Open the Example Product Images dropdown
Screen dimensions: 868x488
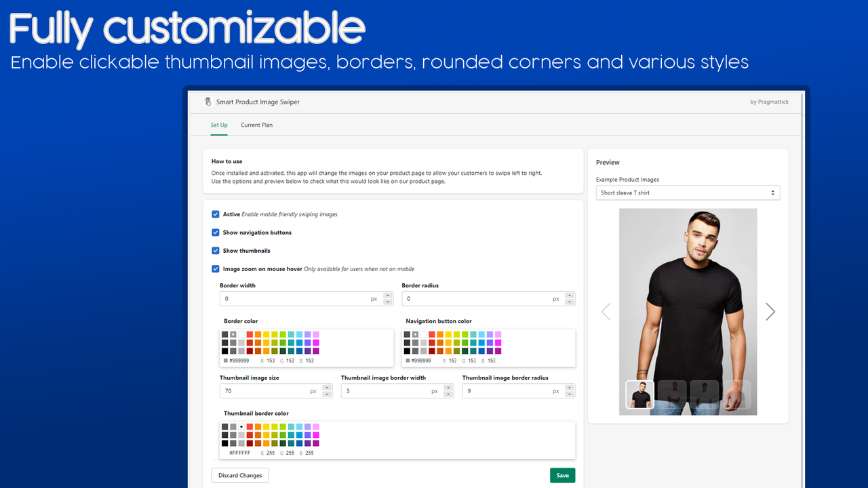click(688, 192)
